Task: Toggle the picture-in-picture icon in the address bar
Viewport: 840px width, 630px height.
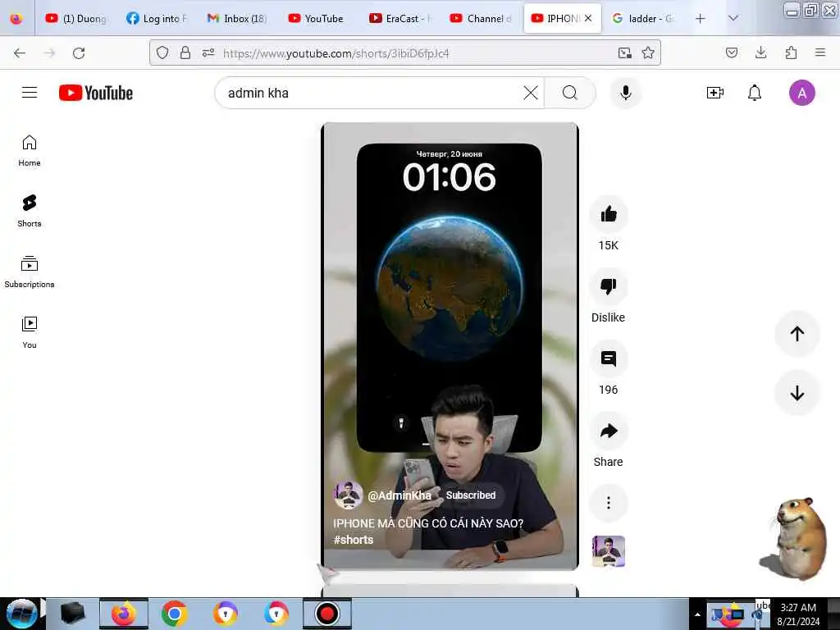Action: coord(624,52)
